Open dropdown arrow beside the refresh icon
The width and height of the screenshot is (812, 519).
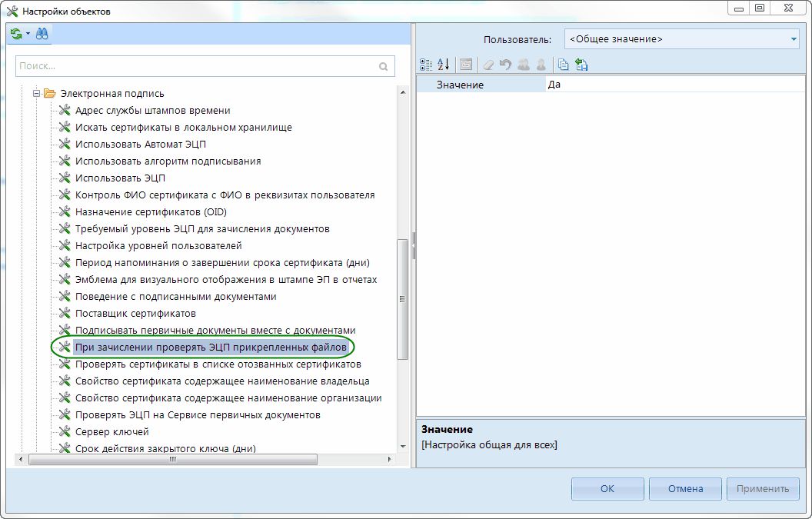[x=28, y=34]
